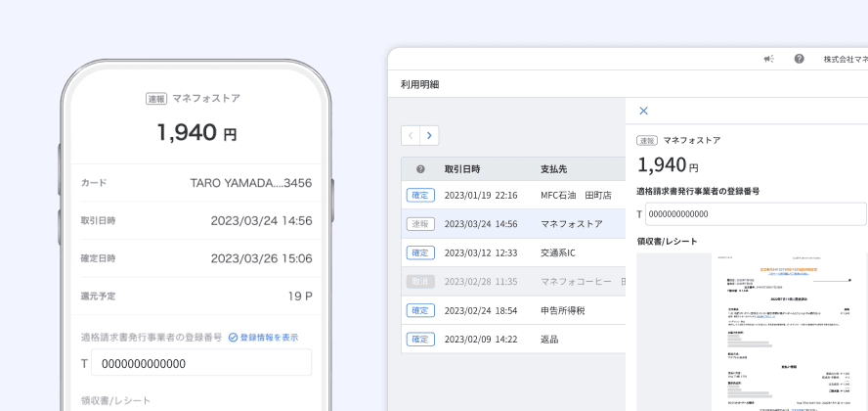Click the 利用明細 page title
This screenshot has width=868, height=411.
(420, 85)
